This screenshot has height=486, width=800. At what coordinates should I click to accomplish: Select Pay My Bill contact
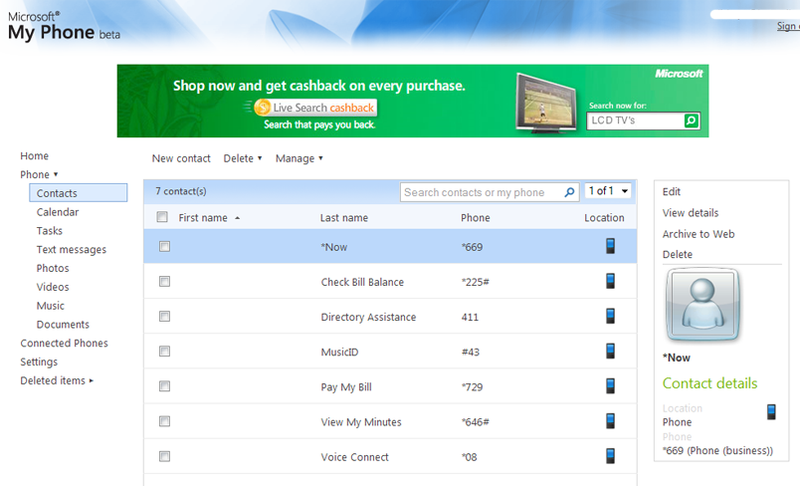click(346, 387)
